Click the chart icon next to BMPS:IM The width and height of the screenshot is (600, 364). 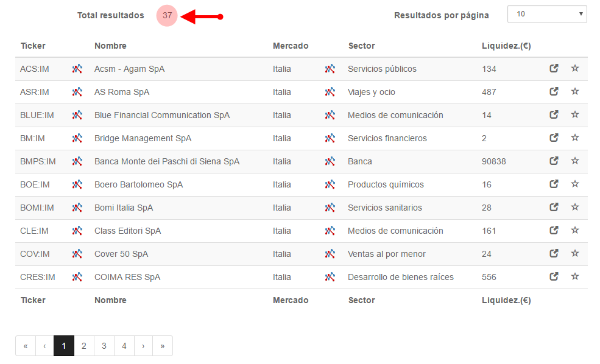[x=77, y=161]
